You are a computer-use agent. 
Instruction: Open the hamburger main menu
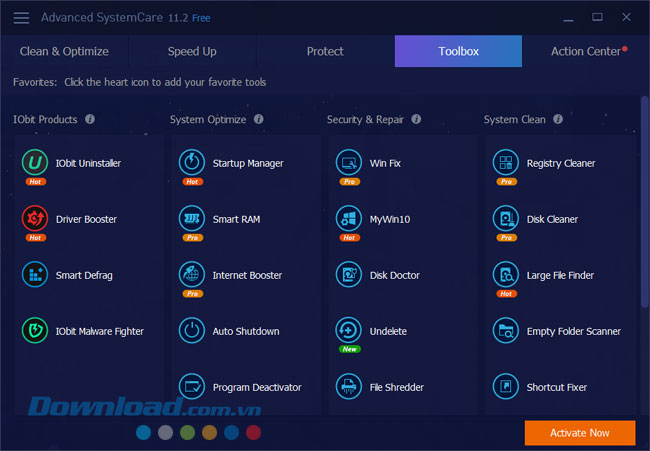click(21, 17)
